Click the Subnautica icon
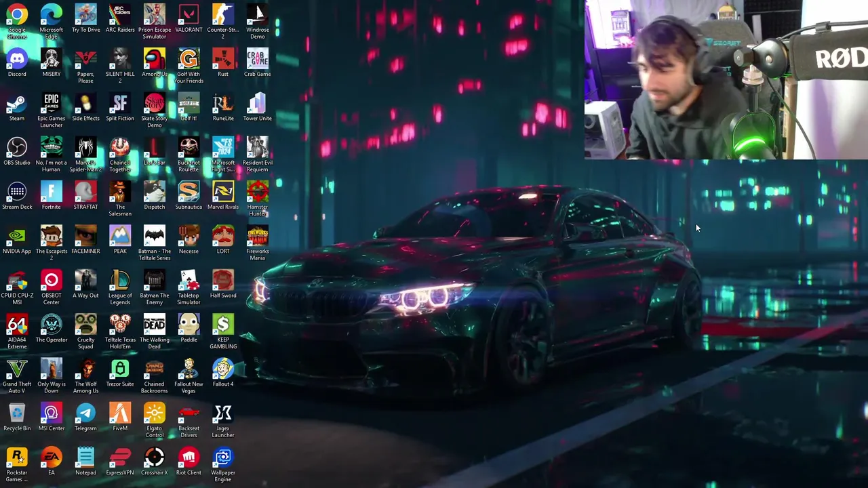 (189, 191)
